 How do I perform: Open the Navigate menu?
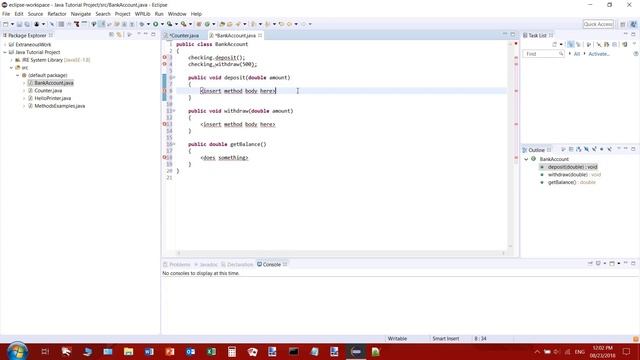click(81, 14)
